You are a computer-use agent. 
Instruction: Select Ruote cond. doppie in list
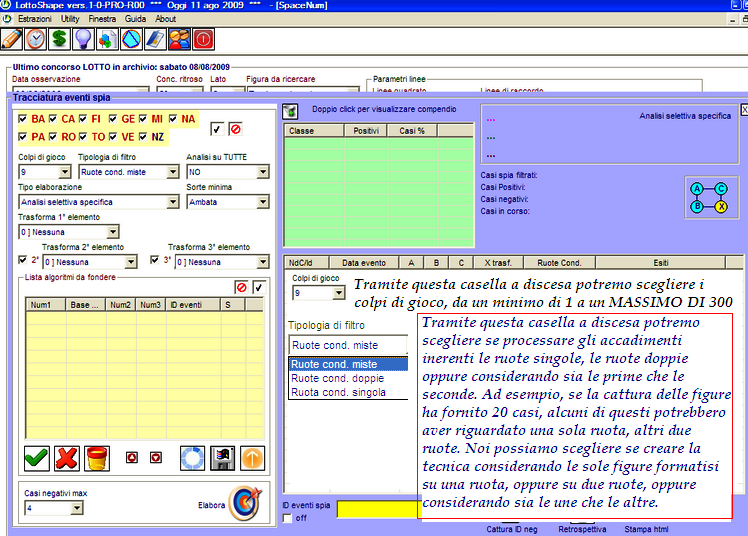point(348,378)
